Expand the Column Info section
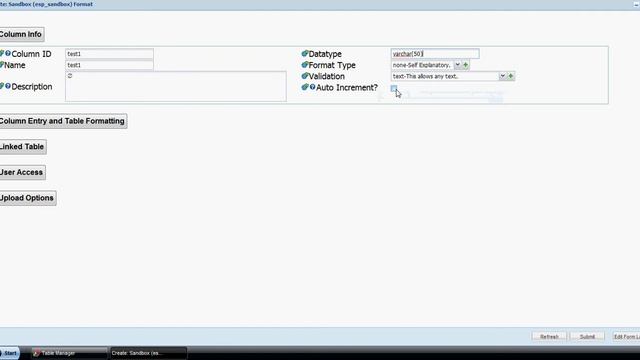Screen dimensions: 640x360 (x=21, y=34)
